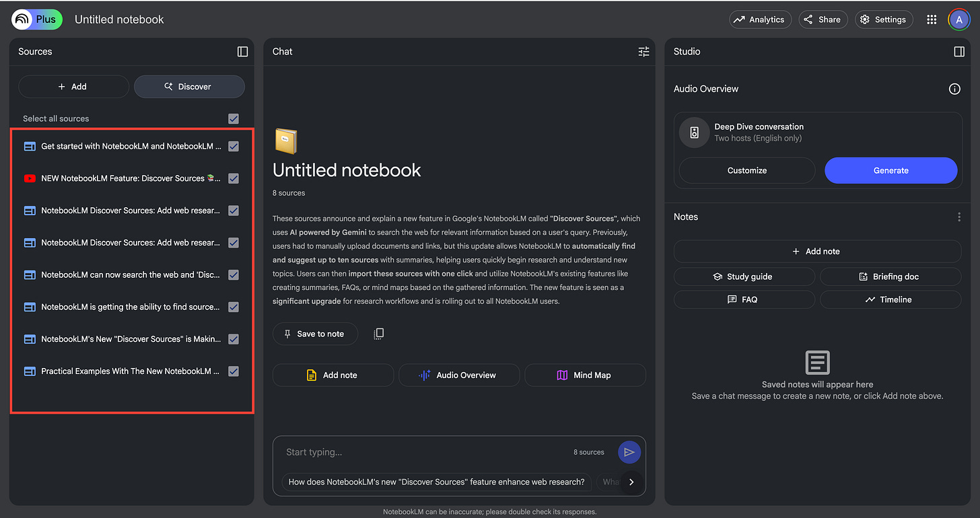Image resolution: width=980 pixels, height=518 pixels.
Task: Send the chat message arrow button
Action: point(629,452)
